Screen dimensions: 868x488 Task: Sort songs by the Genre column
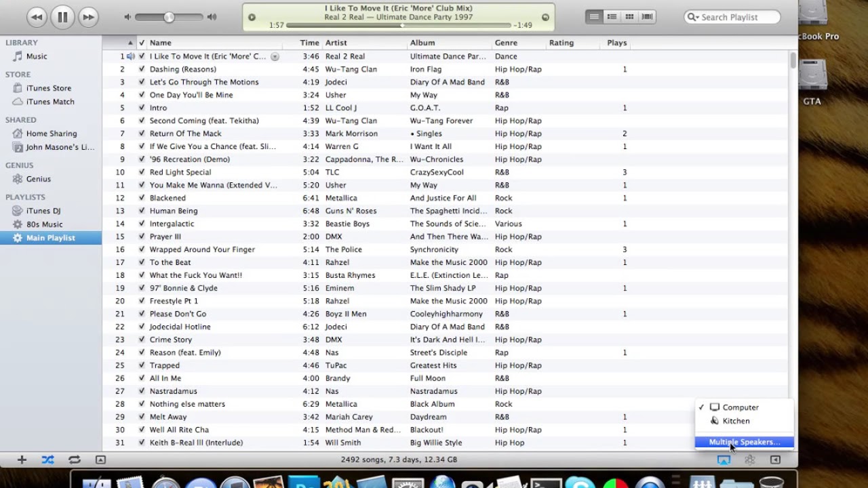pos(506,43)
